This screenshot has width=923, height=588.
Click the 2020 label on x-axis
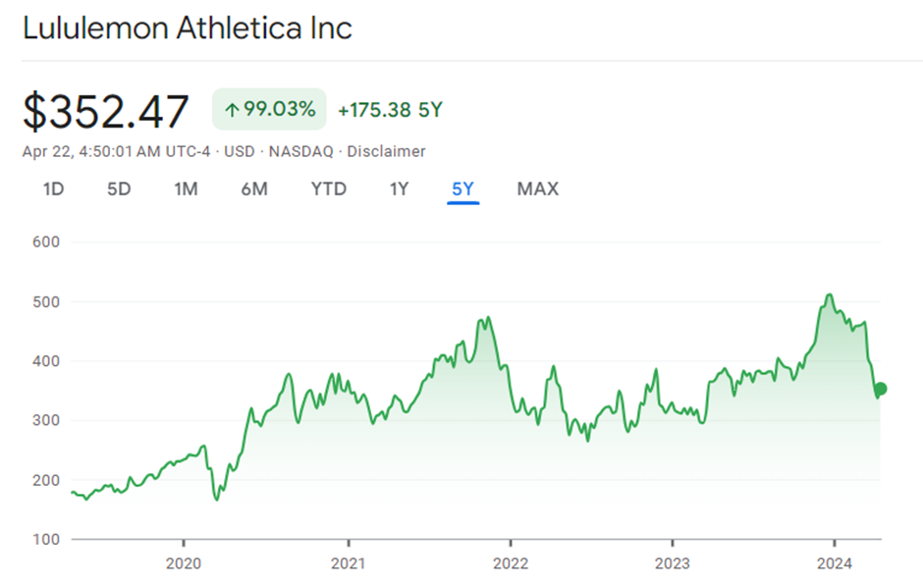point(184,563)
